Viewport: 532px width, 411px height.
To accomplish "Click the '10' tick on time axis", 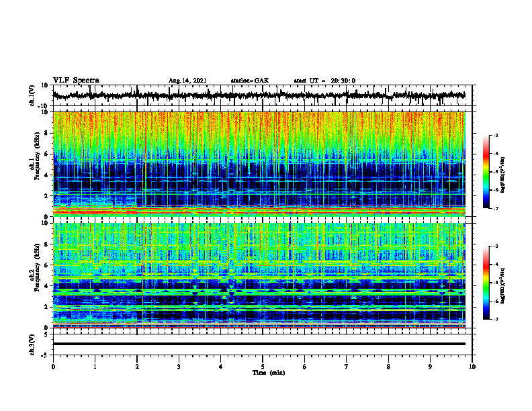I will point(472,367).
